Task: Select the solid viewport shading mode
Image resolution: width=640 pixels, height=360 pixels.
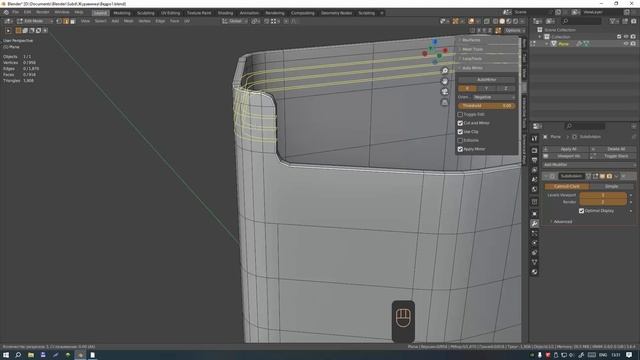Action: [x=502, y=21]
